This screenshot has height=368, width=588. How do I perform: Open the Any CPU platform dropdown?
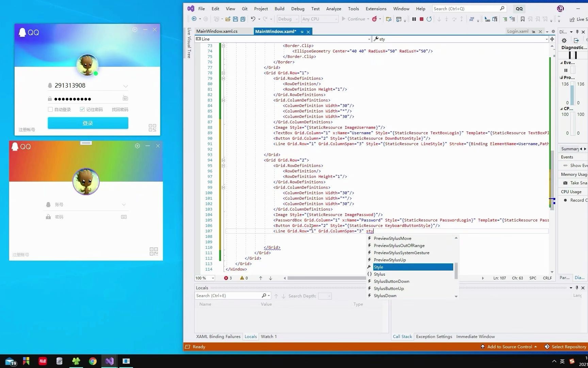(x=320, y=19)
